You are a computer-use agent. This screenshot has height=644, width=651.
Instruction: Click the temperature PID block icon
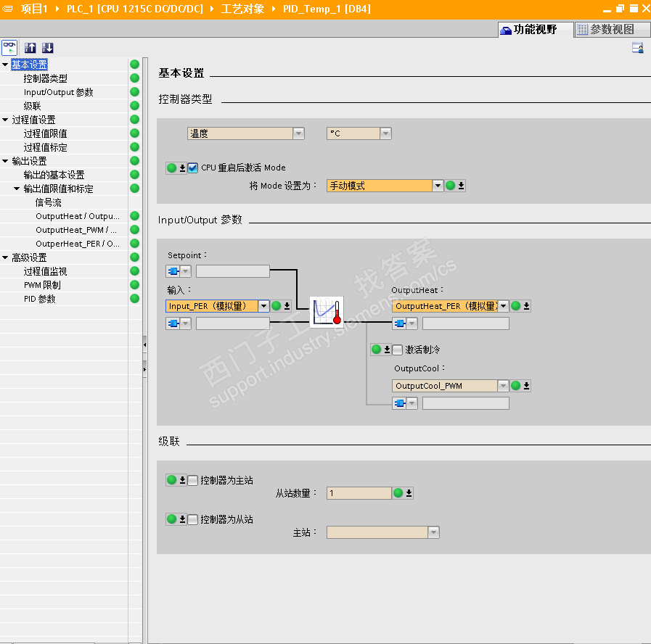coord(327,312)
